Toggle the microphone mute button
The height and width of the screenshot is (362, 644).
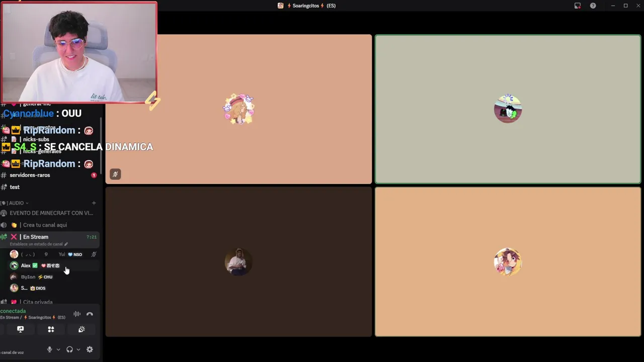49,349
